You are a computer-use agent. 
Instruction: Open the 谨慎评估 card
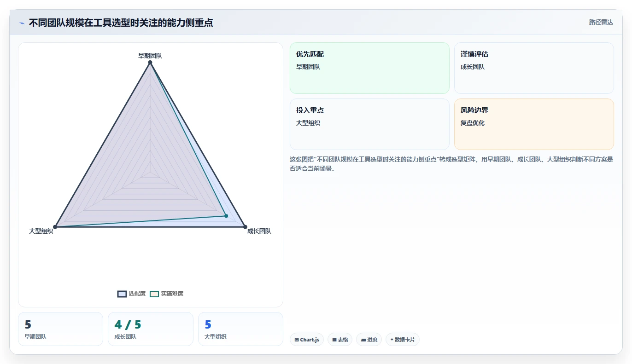534,68
